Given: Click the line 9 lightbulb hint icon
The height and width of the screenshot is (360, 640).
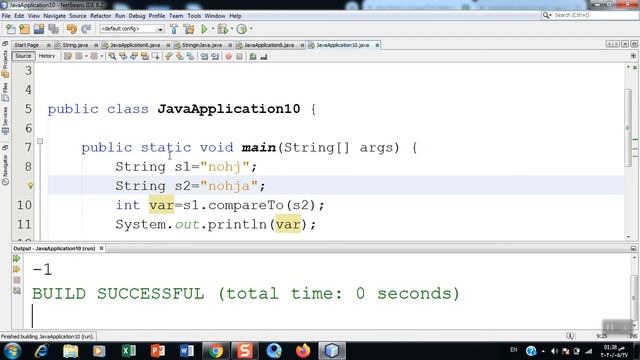Looking at the screenshot, I should (x=30, y=186).
